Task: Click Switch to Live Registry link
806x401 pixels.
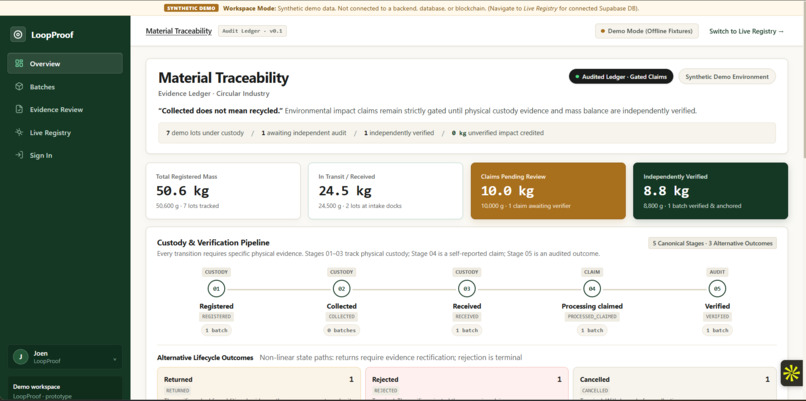Action: click(746, 31)
